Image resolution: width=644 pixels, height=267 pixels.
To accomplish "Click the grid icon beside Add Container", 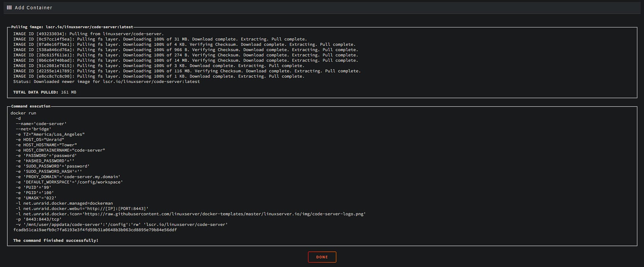I will [x=9, y=7].
